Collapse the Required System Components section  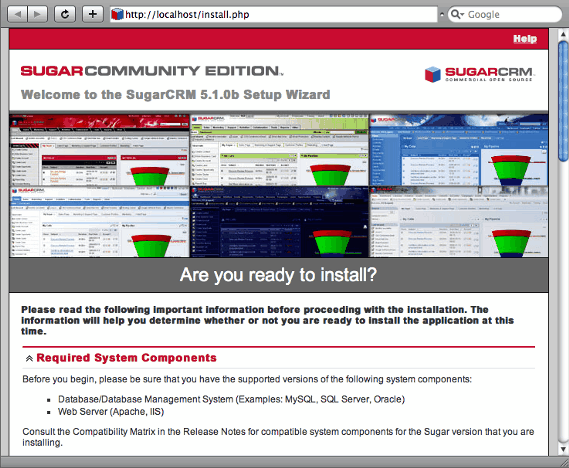[29, 358]
